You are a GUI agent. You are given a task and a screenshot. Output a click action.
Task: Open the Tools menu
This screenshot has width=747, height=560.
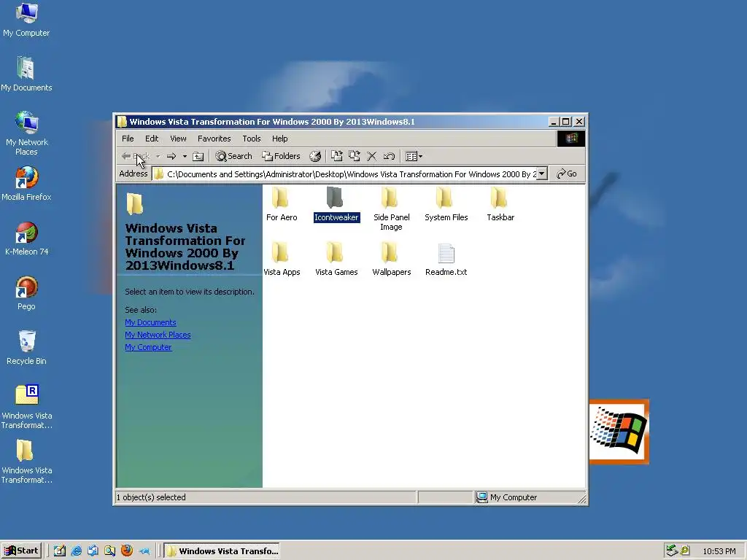point(252,139)
